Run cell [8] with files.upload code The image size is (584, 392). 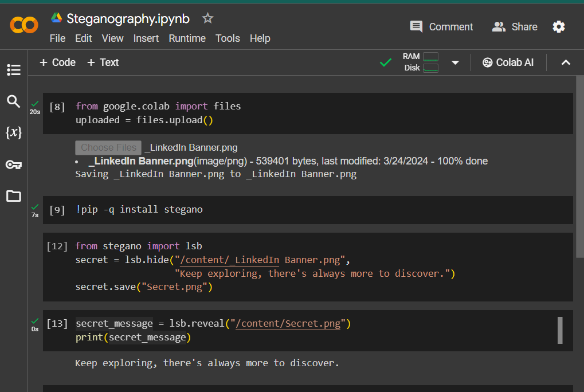point(57,107)
